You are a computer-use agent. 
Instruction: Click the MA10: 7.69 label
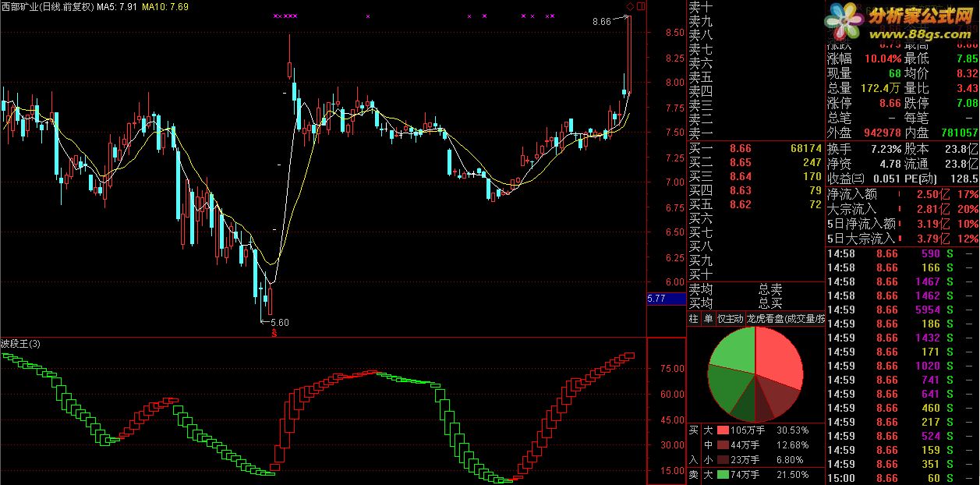click(166, 6)
